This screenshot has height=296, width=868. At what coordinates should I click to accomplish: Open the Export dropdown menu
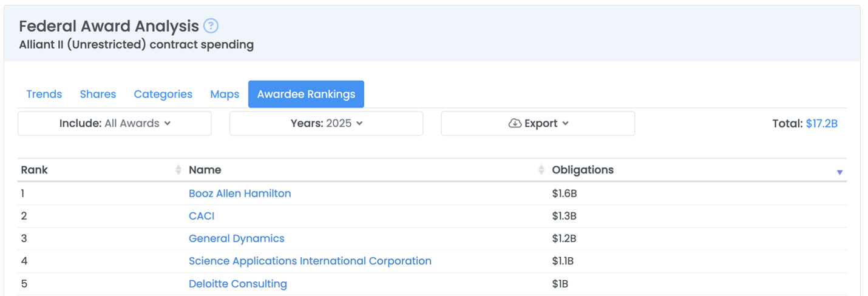(x=538, y=123)
